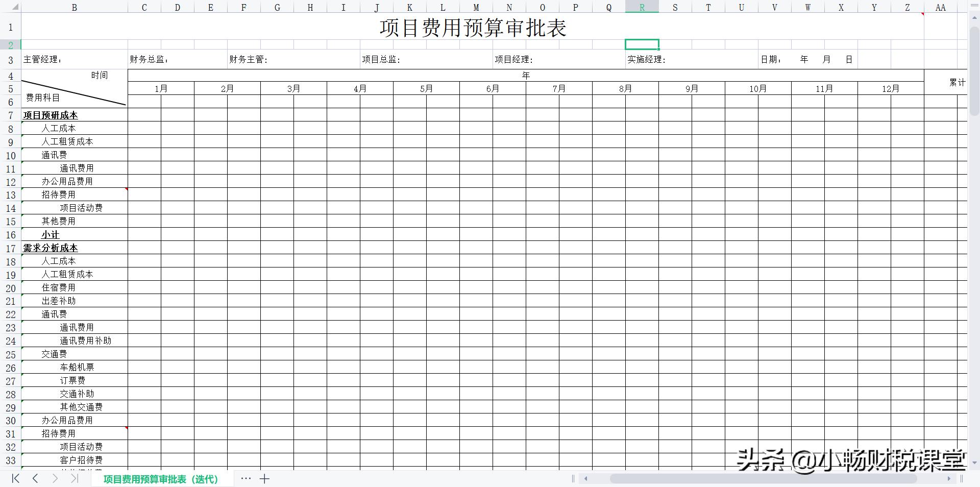Select column R by clicking its header

click(642, 7)
